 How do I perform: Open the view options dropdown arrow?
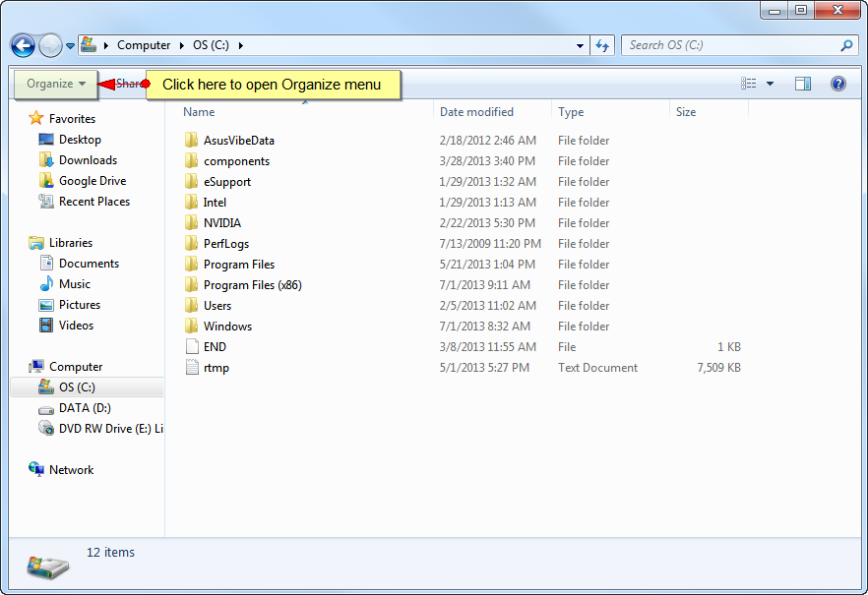pos(770,84)
